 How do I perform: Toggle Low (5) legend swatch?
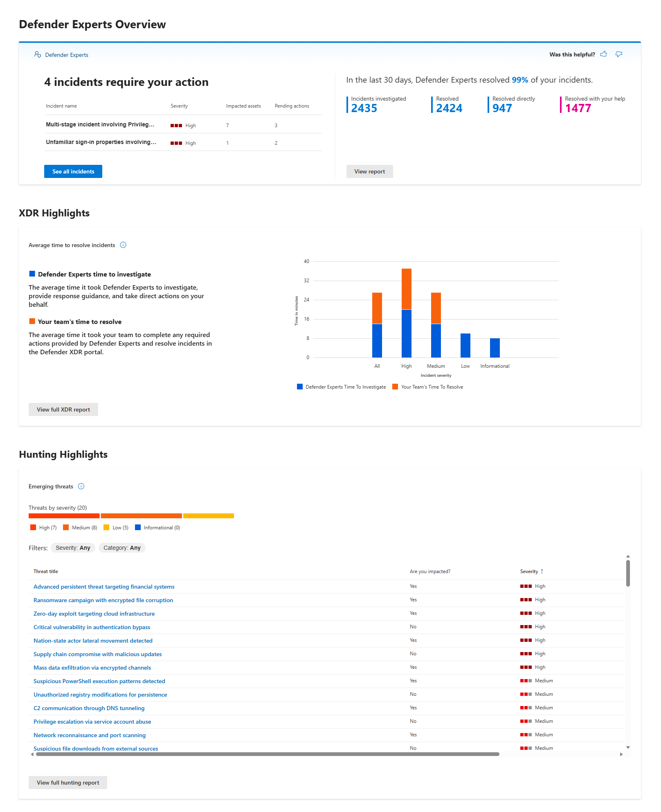pos(106,527)
